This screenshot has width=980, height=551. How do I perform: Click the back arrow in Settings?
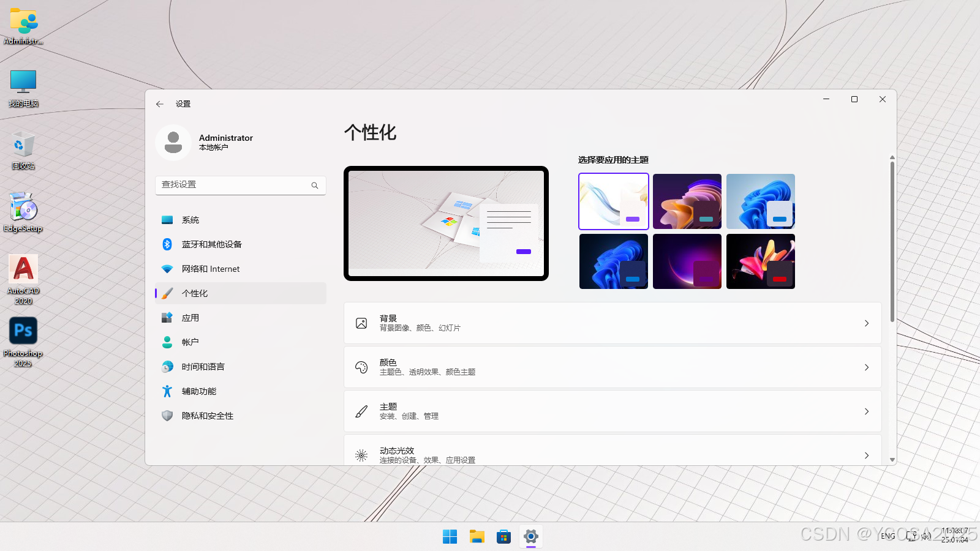click(x=160, y=104)
